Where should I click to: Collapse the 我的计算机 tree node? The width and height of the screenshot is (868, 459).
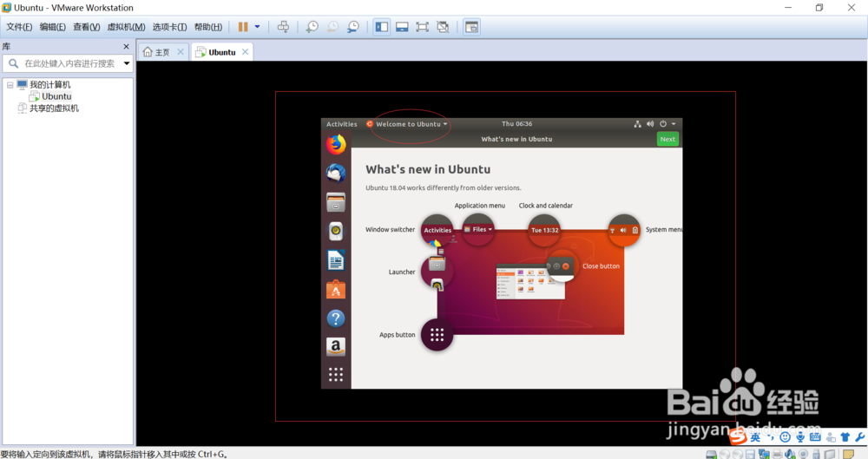pos(10,85)
